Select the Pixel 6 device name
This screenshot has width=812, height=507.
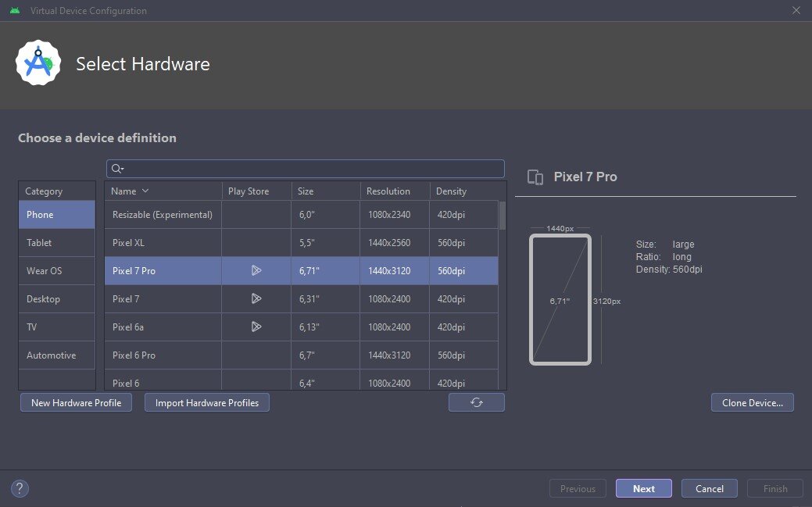pyautogui.click(x=126, y=384)
